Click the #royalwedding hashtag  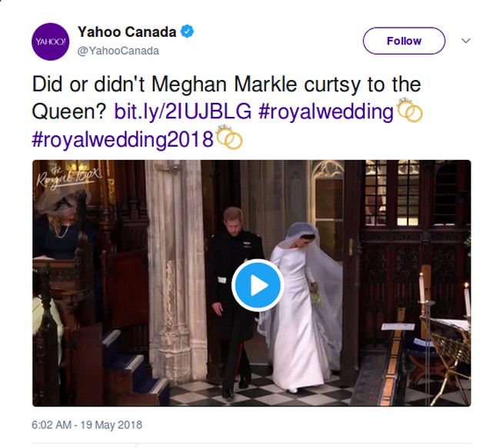325,111
